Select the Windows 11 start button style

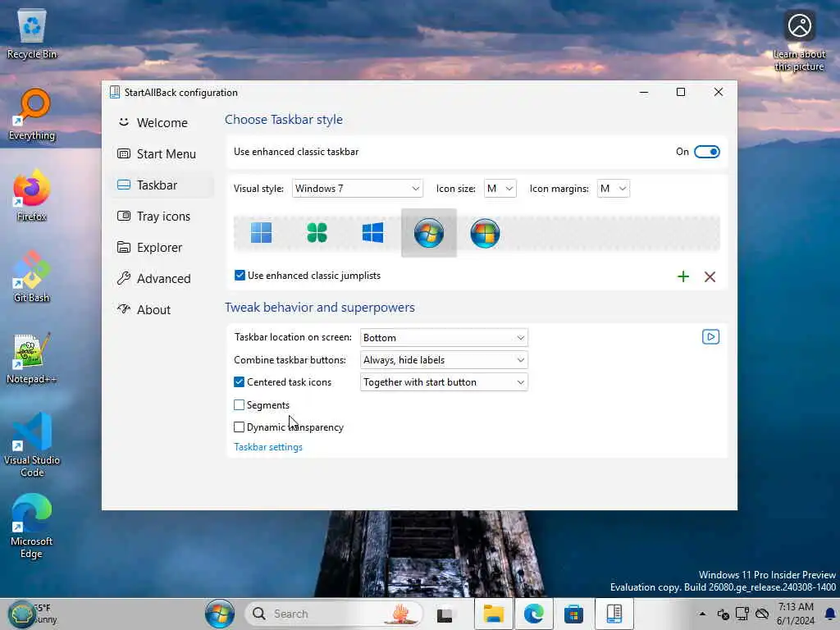pos(262,233)
